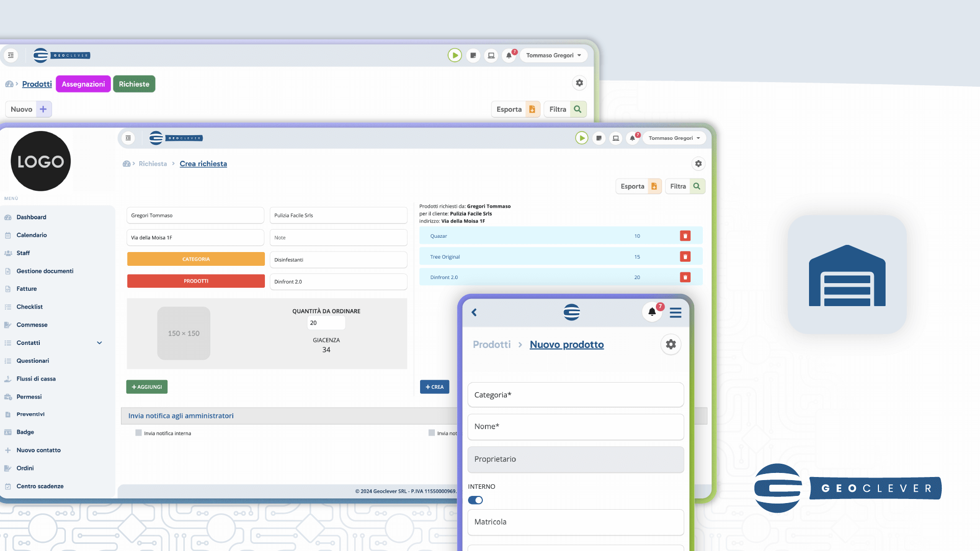Click the green AGGIUNGI button
The width and height of the screenshot is (980, 551).
(147, 387)
